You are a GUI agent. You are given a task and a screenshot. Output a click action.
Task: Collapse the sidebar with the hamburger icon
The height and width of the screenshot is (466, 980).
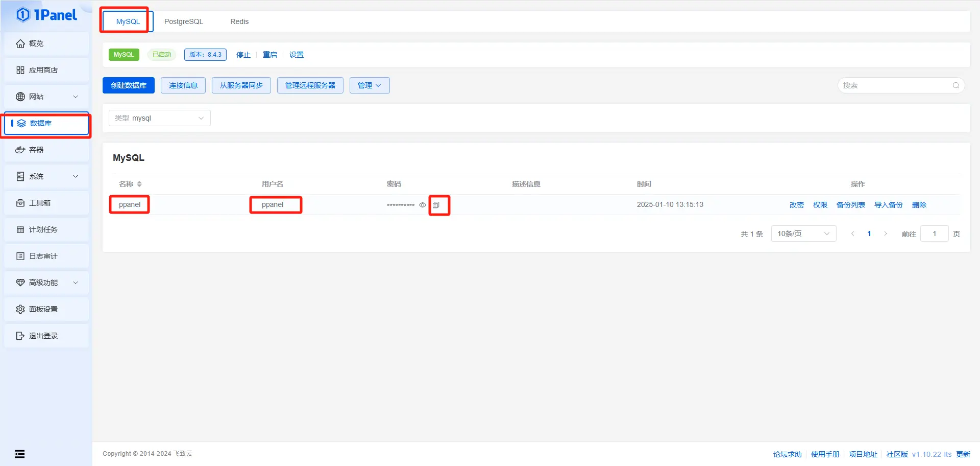click(19, 454)
